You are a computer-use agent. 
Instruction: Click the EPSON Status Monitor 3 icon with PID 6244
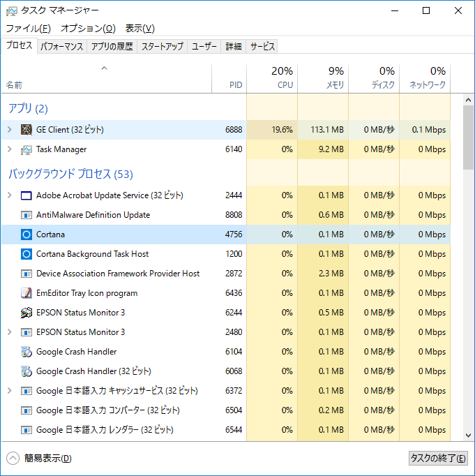[27, 313]
